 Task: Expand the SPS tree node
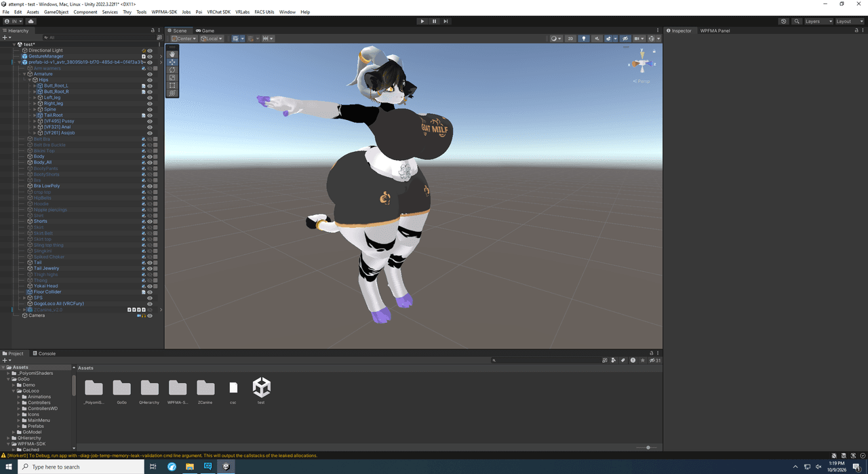coord(24,298)
